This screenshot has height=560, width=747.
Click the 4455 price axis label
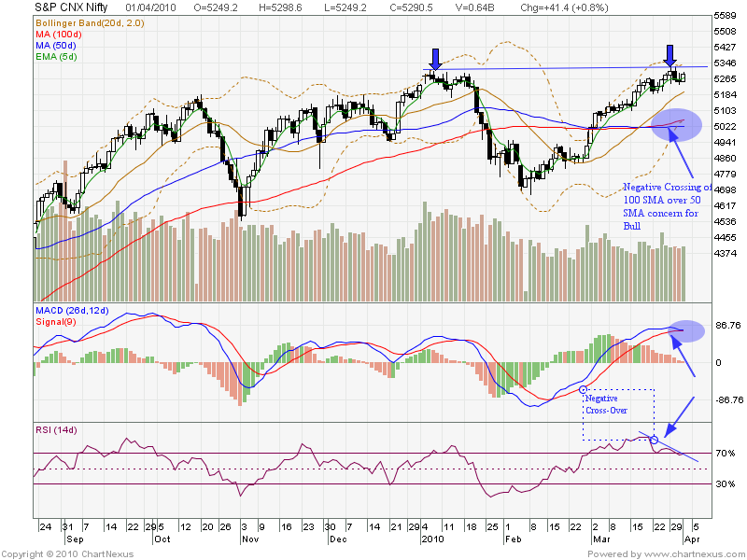point(726,238)
